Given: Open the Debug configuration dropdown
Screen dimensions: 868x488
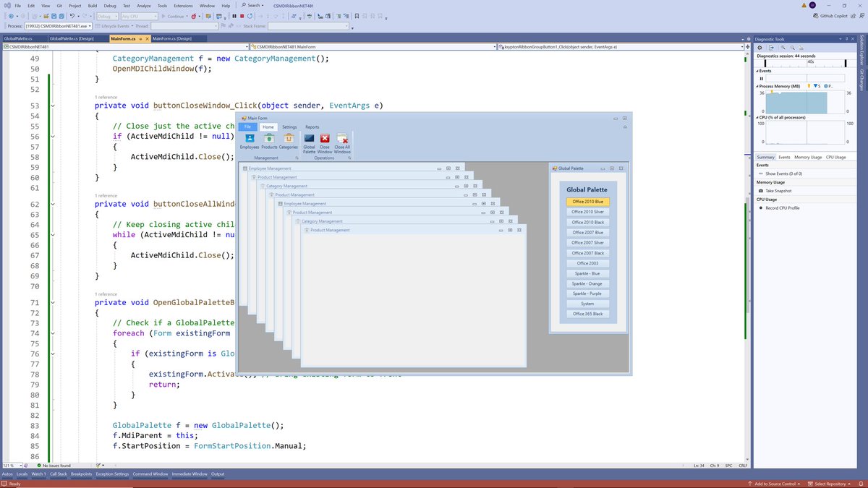Looking at the screenshot, I should (107, 16).
